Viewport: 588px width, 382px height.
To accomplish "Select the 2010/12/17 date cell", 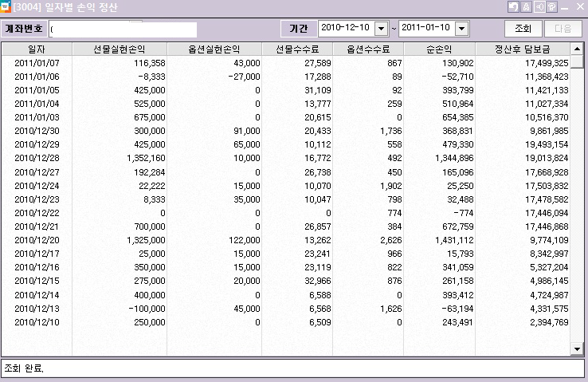I will 37,254.
